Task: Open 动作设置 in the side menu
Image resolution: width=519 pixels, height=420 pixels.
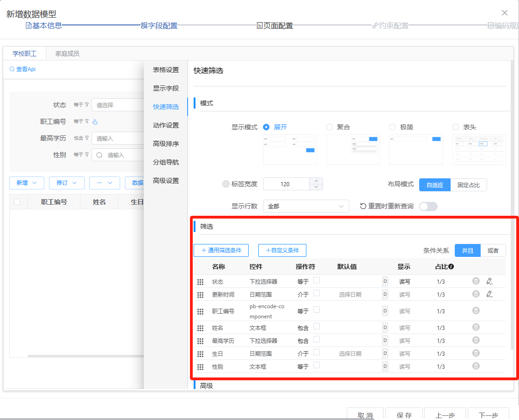Action: click(x=166, y=125)
